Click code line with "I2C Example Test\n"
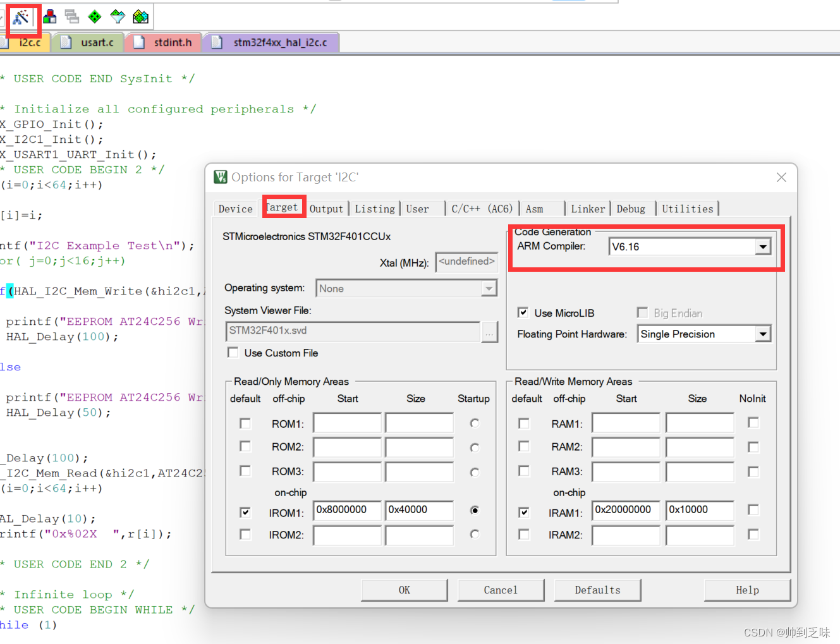The image size is (840, 644). (97, 245)
